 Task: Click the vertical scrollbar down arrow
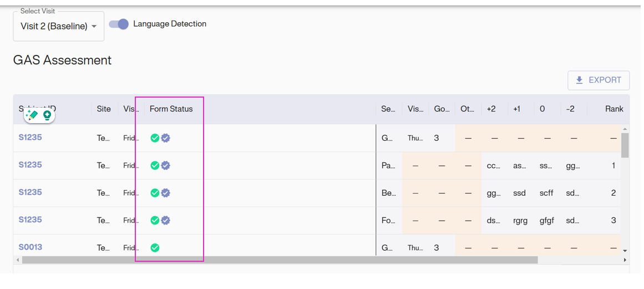pos(625,251)
